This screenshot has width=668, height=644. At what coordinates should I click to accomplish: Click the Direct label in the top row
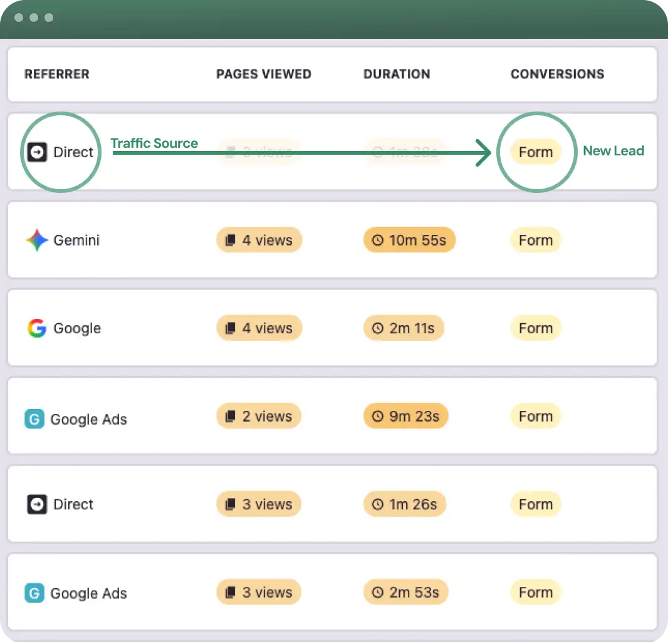(x=73, y=152)
